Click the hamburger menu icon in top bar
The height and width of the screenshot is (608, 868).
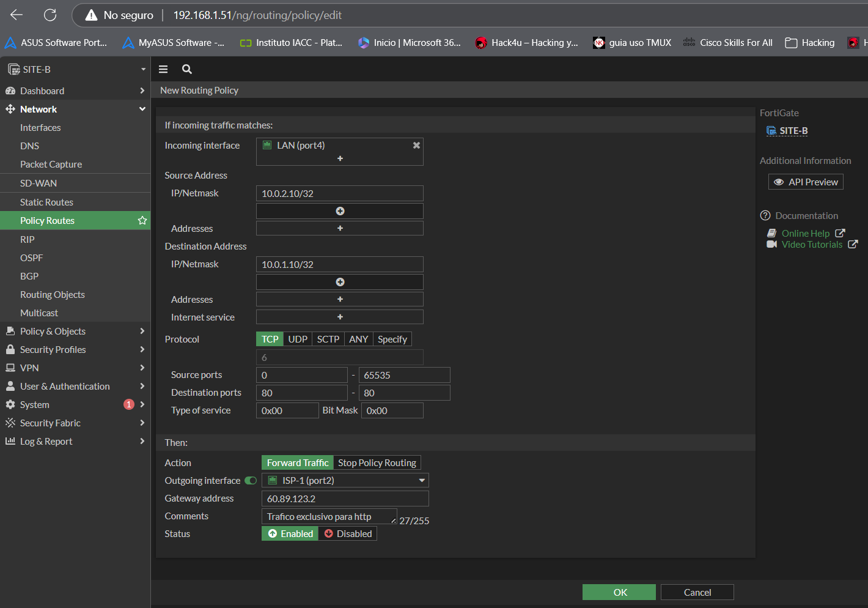click(x=163, y=69)
